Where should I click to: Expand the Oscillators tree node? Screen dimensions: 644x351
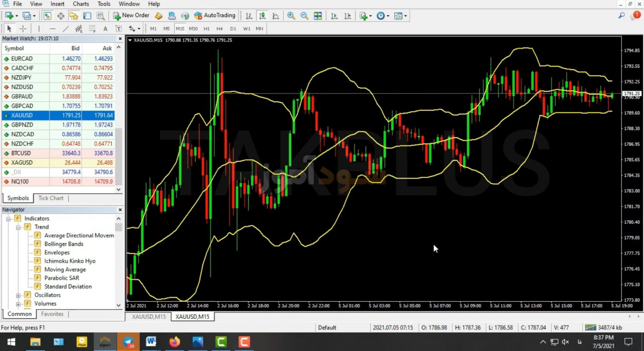pyautogui.click(x=18, y=295)
